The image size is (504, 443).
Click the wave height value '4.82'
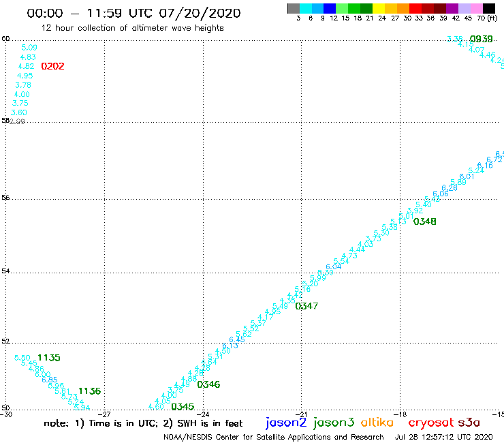tap(26, 66)
